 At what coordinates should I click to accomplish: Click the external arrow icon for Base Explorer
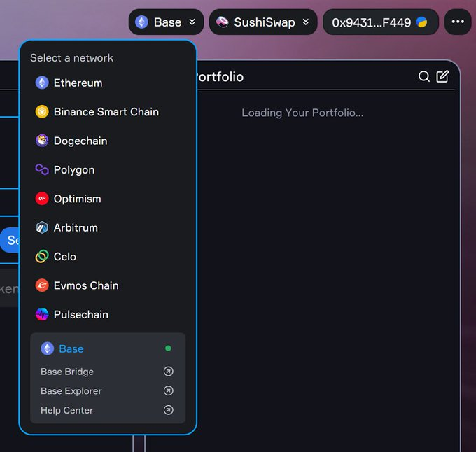coord(169,390)
